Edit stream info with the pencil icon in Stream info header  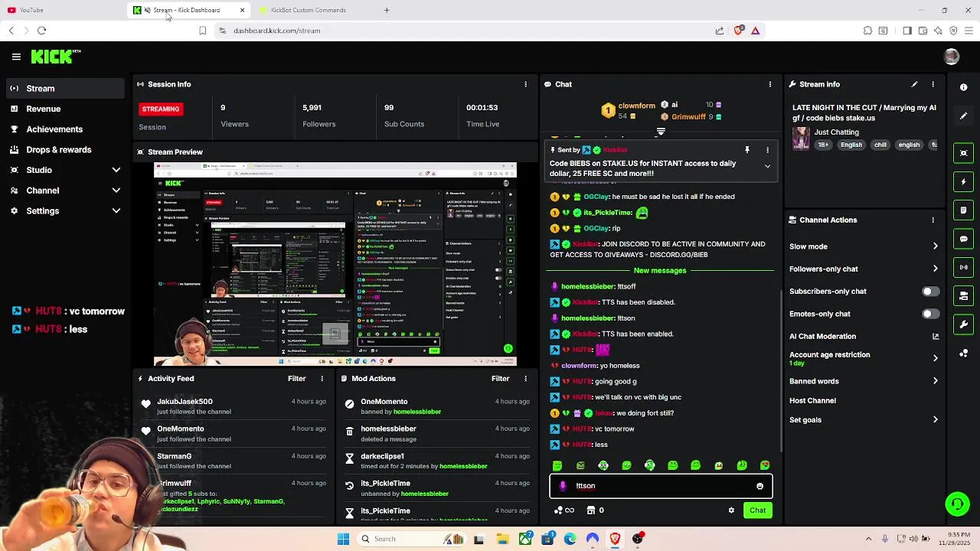[914, 84]
